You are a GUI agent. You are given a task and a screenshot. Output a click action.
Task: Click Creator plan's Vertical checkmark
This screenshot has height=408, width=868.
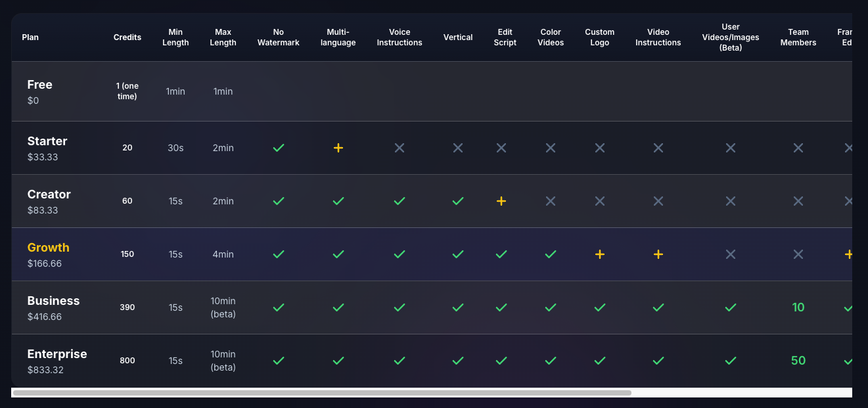pos(458,201)
